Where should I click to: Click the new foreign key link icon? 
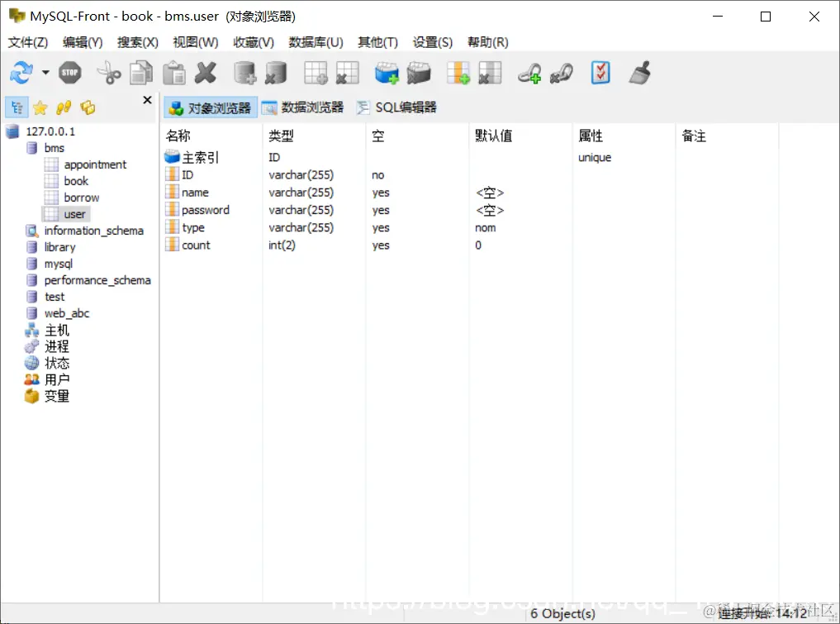tap(529, 73)
